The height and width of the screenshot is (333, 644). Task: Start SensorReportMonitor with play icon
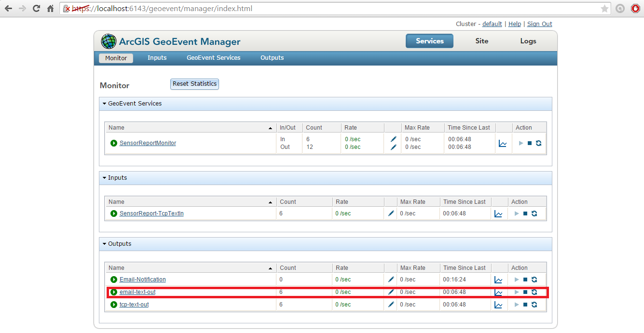[521, 143]
